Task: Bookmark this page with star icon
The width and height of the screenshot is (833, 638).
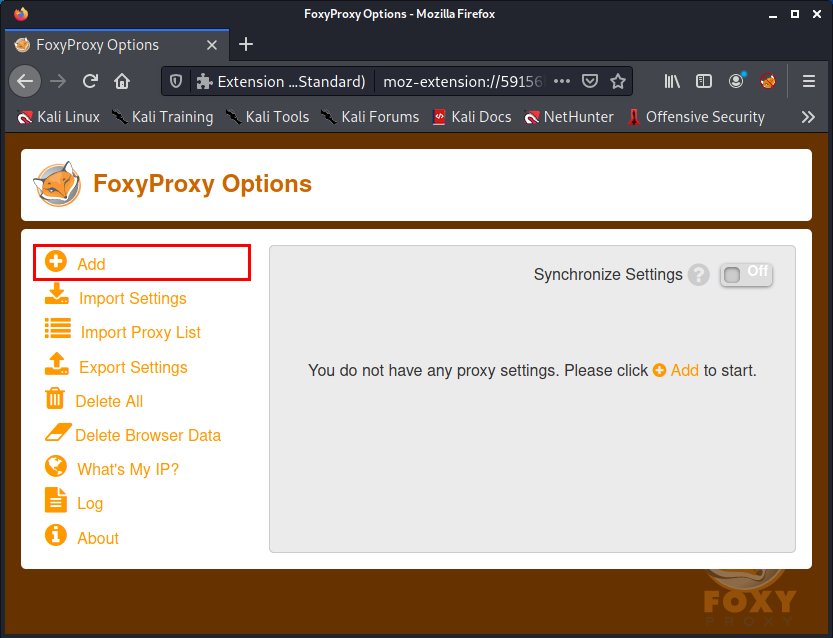Action: coord(618,81)
